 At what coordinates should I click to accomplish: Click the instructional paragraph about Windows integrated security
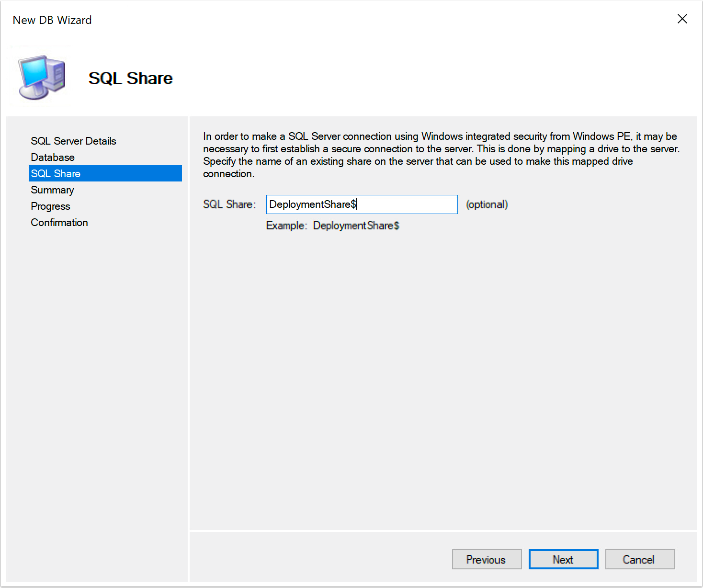point(441,155)
